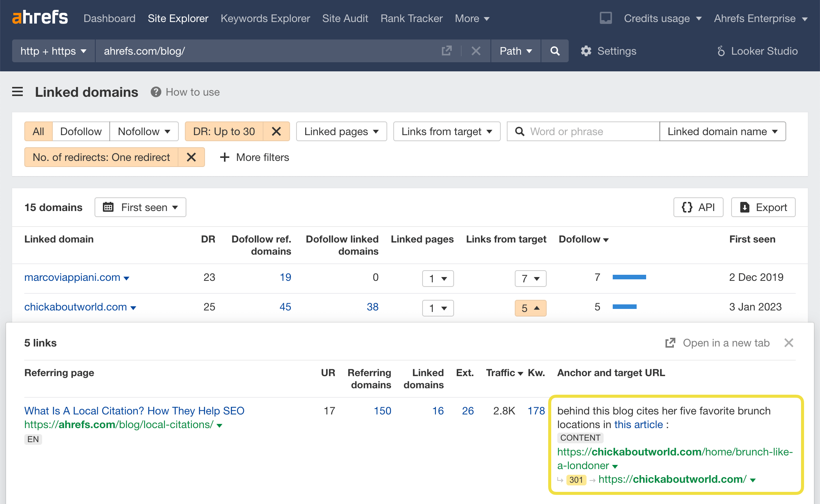Open the hamburger sidebar menu

[17, 92]
